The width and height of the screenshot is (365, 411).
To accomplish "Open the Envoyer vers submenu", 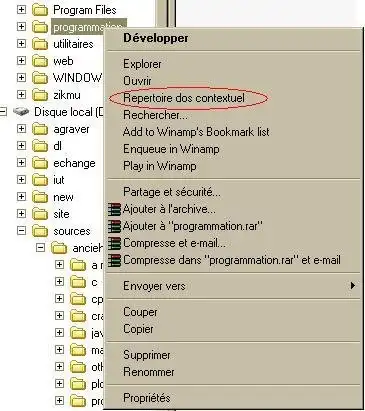I will 233,286.
